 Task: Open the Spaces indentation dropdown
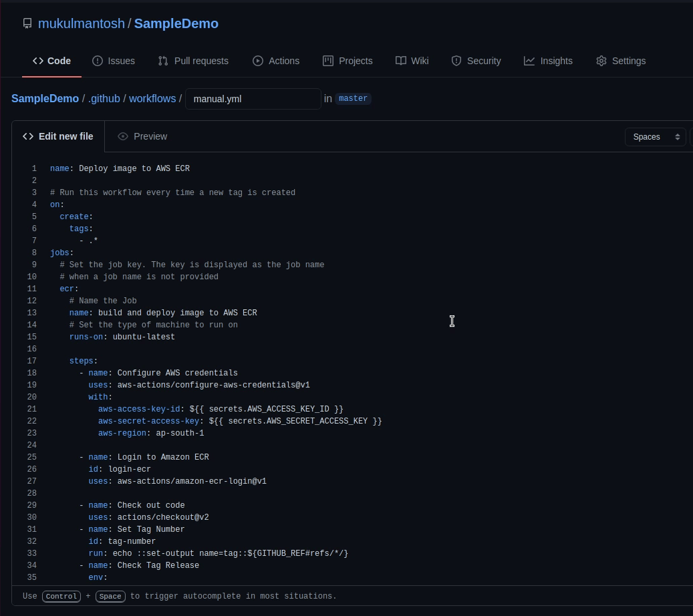(x=654, y=137)
